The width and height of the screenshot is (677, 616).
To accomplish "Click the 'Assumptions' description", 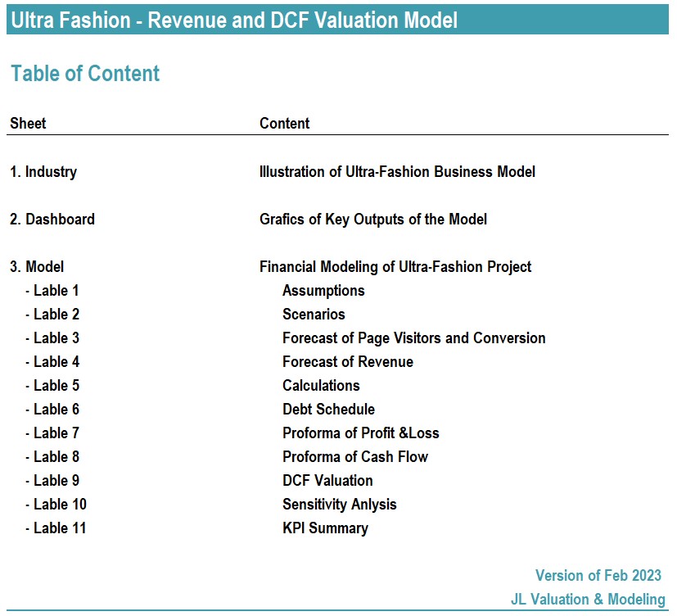I will tap(323, 291).
